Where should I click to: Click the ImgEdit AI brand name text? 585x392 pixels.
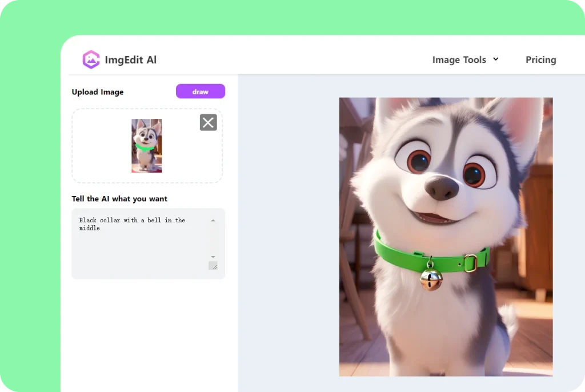tap(130, 59)
